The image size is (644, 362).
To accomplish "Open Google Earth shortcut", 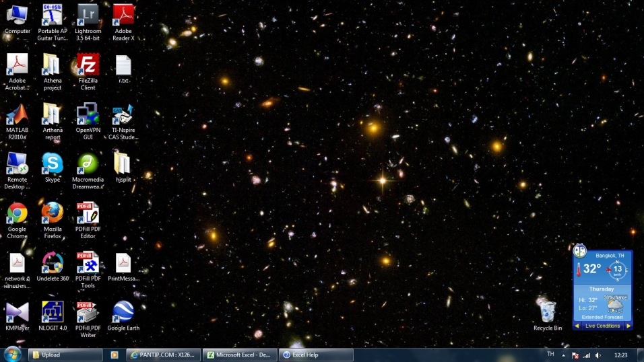I will click(123, 316).
